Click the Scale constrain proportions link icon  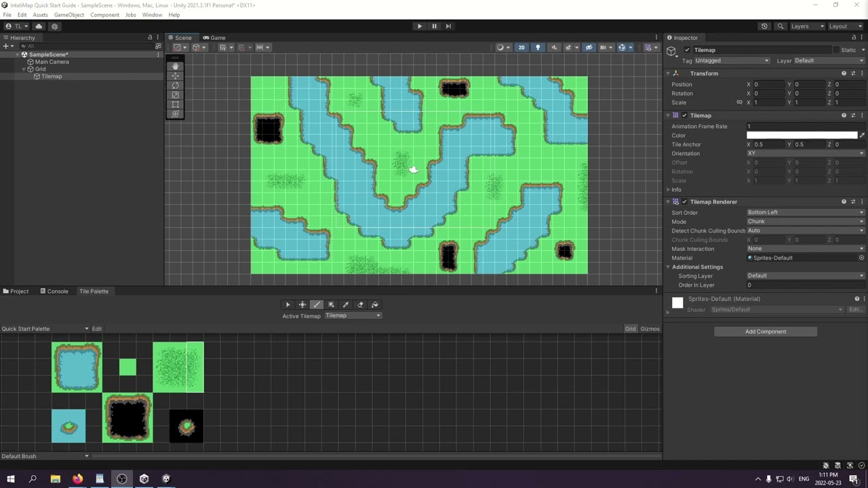[739, 102]
